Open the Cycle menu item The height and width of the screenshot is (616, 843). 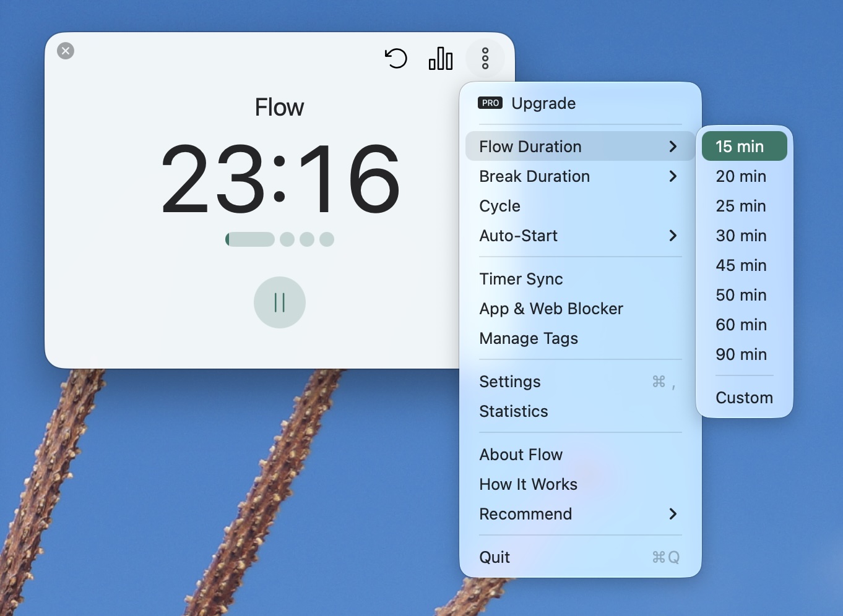click(x=581, y=206)
